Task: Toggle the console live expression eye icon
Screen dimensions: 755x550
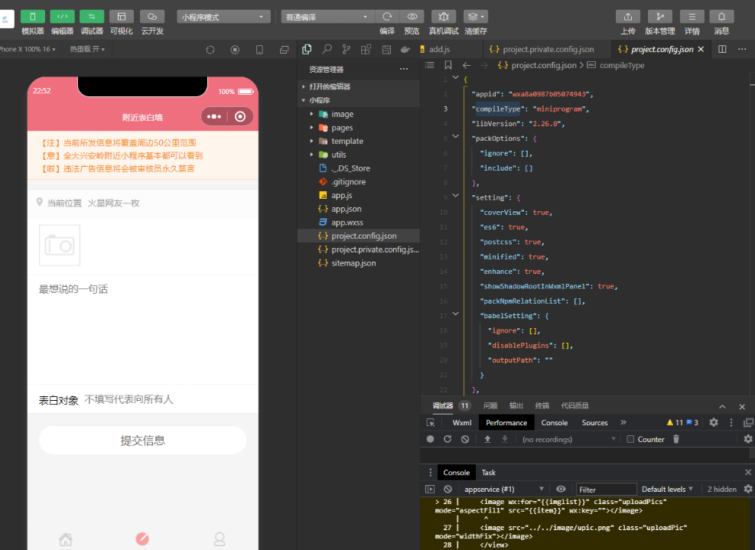Action: pyautogui.click(x=561, y=489)
